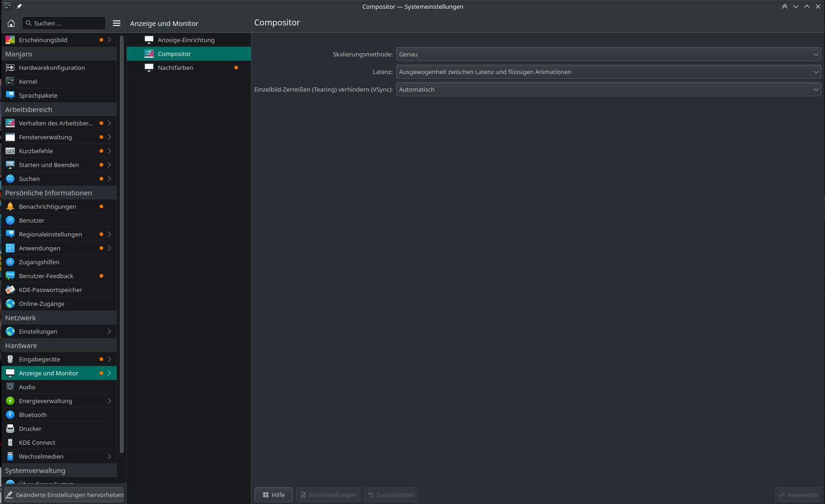Expand network Einstellungen via its chevron
This screenshot has height=504, width=825.
click(109, 331)
